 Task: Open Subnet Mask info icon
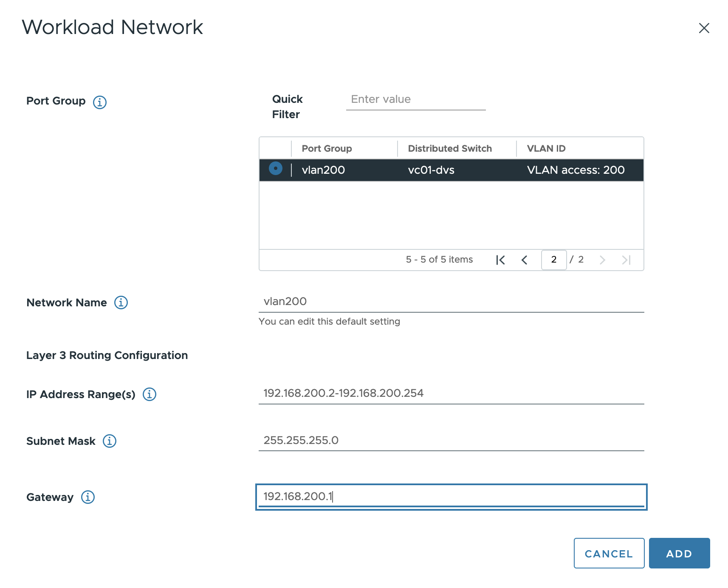pos(110,441)
